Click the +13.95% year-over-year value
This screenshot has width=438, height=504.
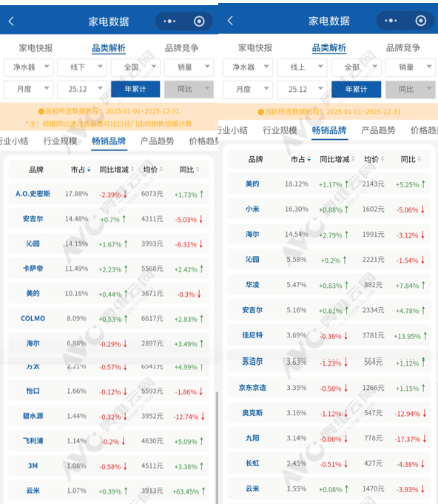407,336
